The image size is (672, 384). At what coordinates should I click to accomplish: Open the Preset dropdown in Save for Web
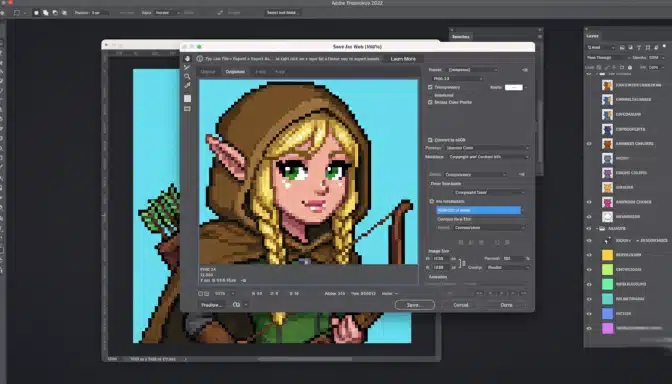coord(472,70)
